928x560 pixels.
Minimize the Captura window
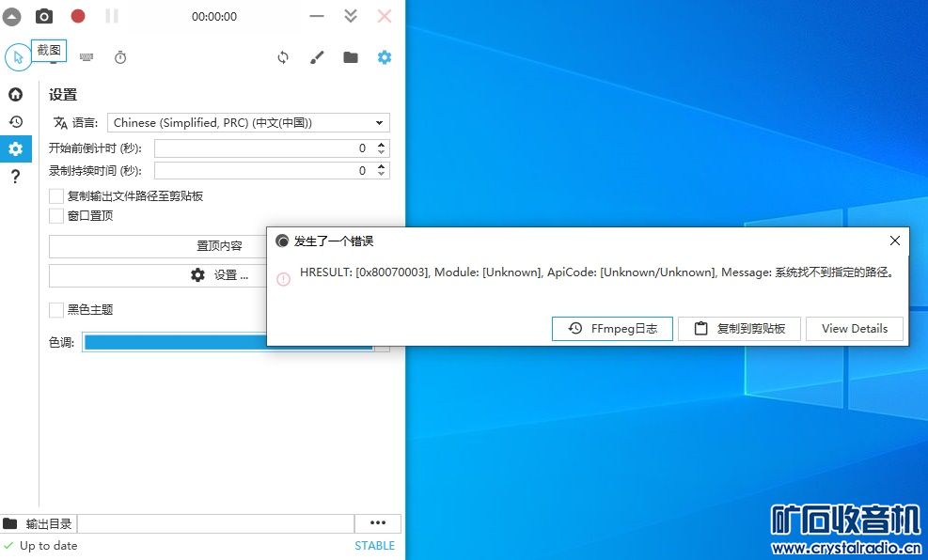pyautogui.click(x=317, y=16)
